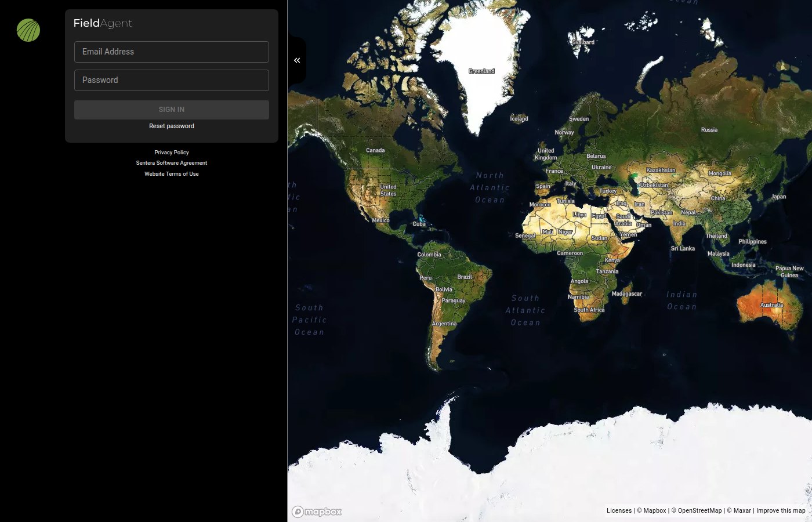Click the United States map label
Screen dimensions: 812x522
tap(388, 190)
